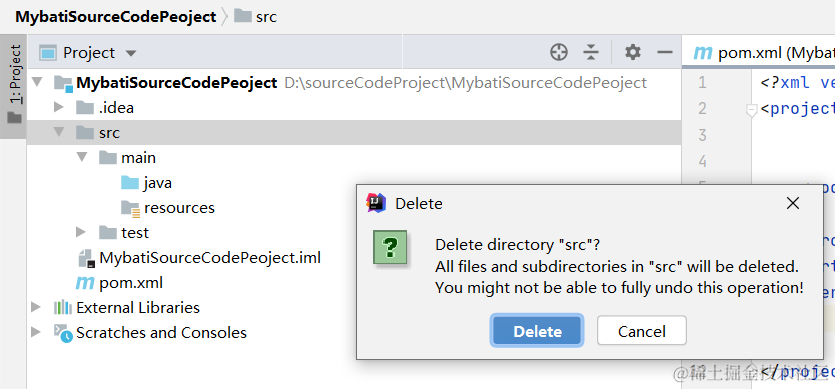
Task: Collapse the main folder
Action: tap(81, 157)
